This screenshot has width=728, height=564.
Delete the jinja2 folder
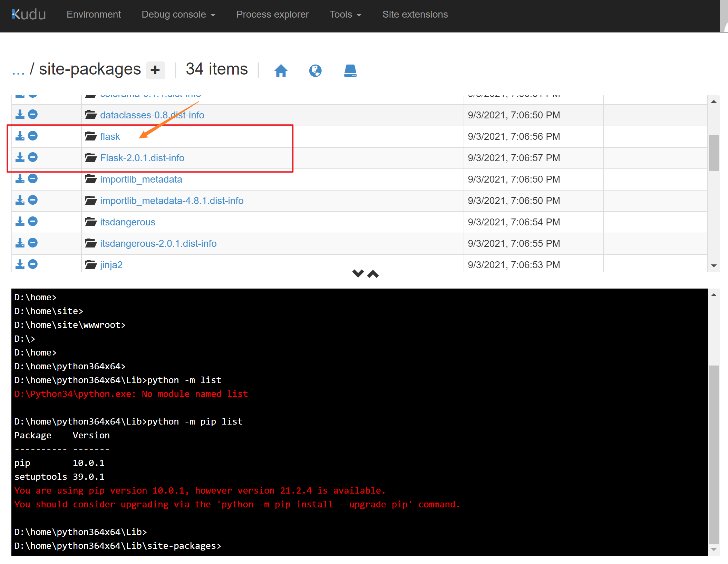33,264
